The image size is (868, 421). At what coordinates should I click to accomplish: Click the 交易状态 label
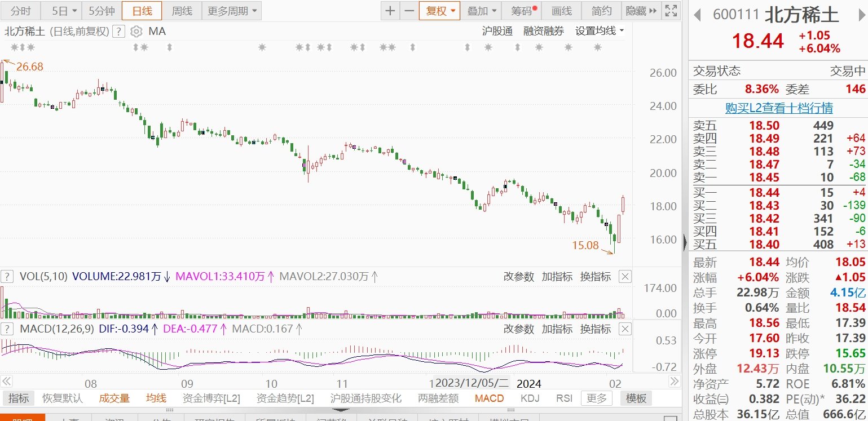(x=717, y=71)
